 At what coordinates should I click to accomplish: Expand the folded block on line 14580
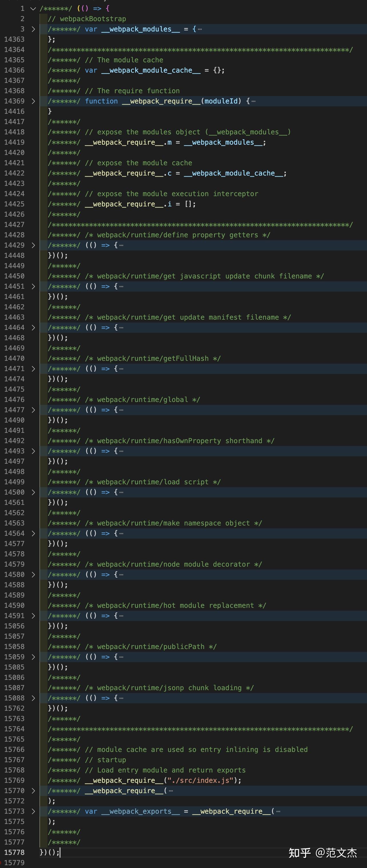33,574
